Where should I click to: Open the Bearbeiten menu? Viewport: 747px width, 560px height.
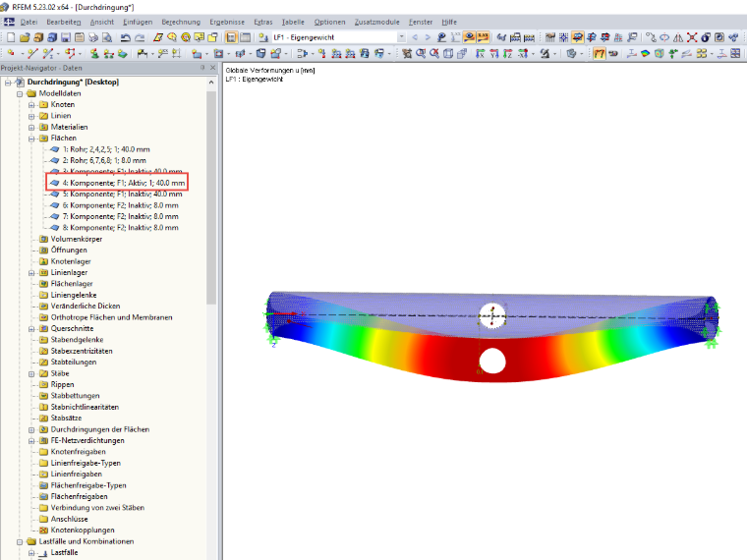(x=64, y=22)
